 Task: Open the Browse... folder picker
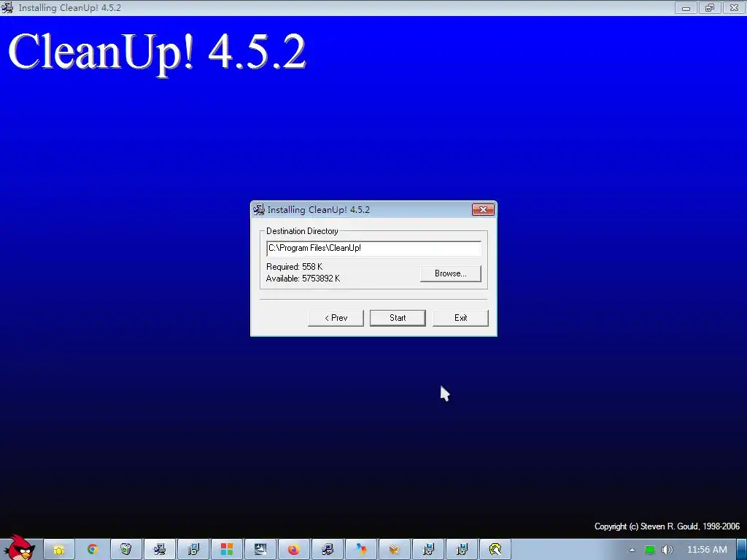click(450, 273)
